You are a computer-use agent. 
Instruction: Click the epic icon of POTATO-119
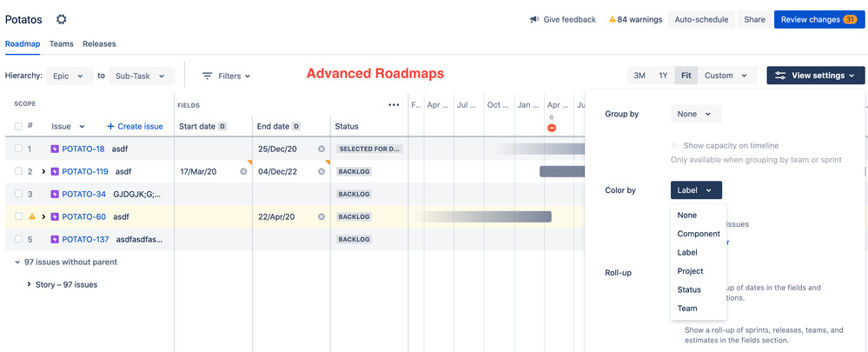(55, 171)
